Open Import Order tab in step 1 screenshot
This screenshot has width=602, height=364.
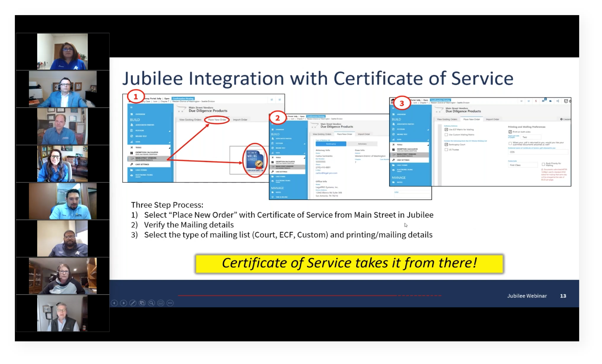pyautogui.click(x=240, y=120)
